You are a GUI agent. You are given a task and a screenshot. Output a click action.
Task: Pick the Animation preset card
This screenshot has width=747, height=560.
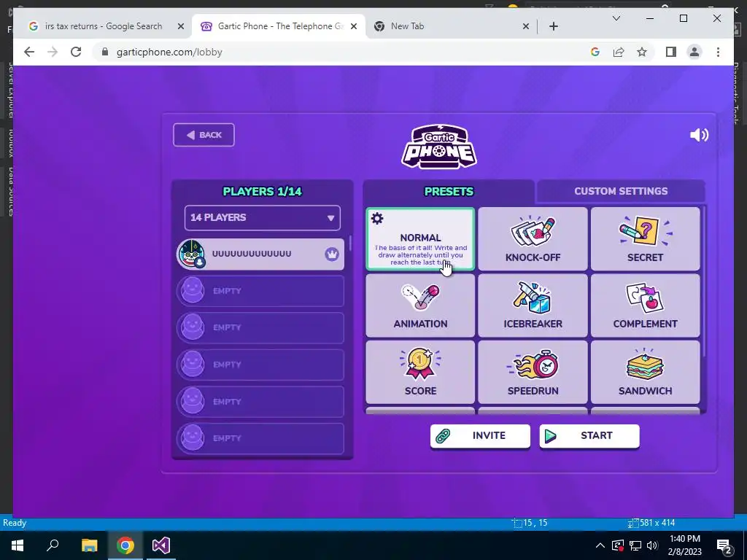[x=420, y=306]
